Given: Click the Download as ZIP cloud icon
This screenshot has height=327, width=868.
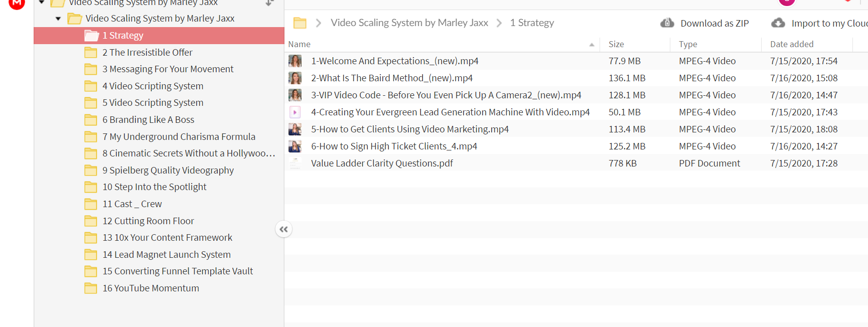Looking at the screenshot, I should (667, 23).
